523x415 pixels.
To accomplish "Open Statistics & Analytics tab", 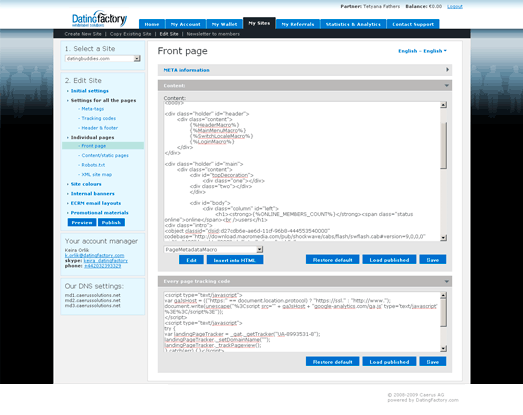I will pyautogui.click(x=353, y=24).
